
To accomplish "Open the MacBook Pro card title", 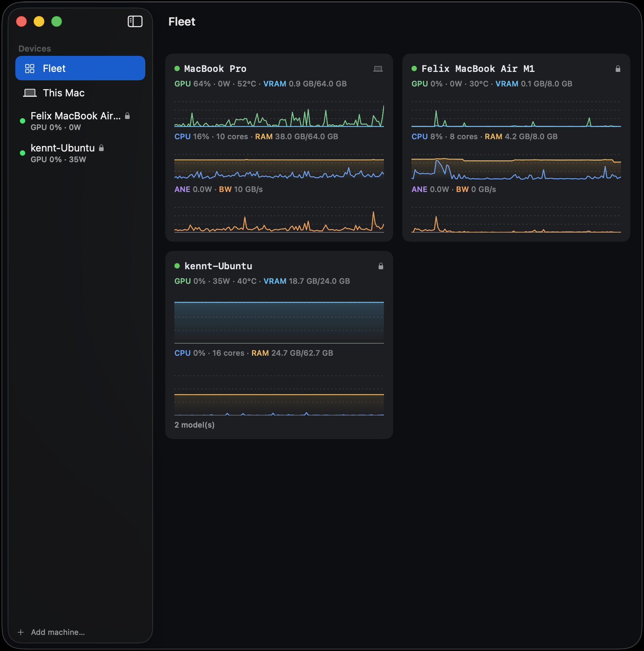I will pyautogui.click(x=215, y=69).
